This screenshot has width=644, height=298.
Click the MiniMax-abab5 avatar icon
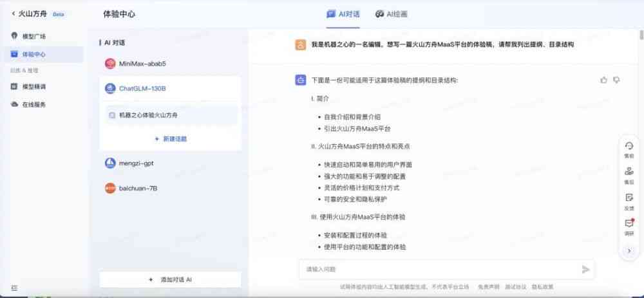[109, 64]
